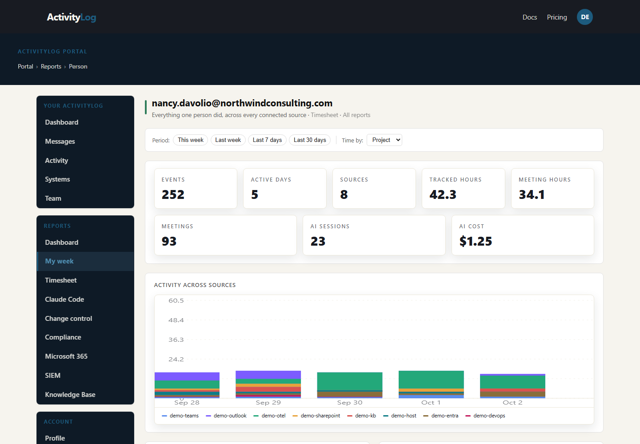Click the Sep 30 chart bar
The width and height of the screenshot is (640, 444).
[x=350, y=385]
